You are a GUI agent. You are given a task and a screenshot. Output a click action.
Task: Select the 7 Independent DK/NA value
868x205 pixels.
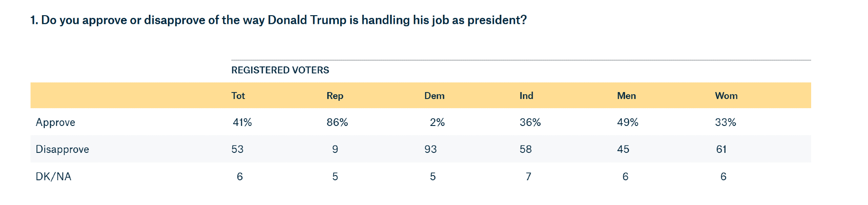(528, 176)
